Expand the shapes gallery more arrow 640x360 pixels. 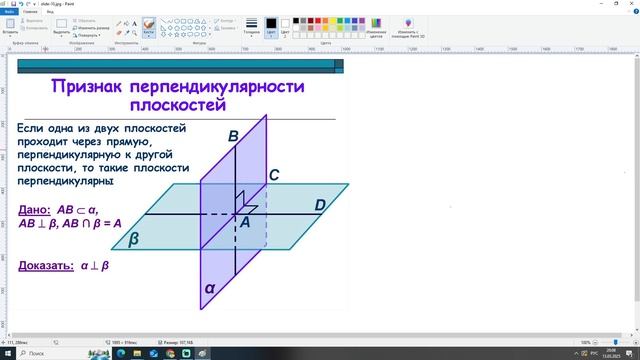[210, 35]
